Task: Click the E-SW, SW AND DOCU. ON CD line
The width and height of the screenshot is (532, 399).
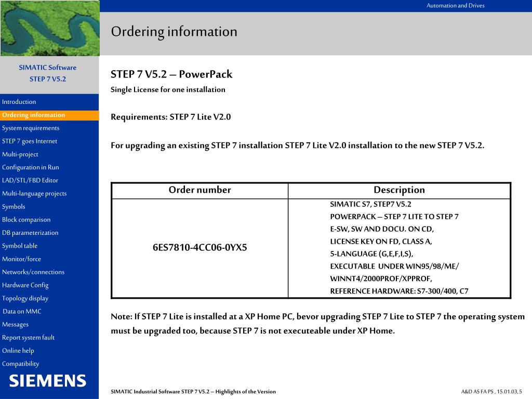Action: pos(382,229)
